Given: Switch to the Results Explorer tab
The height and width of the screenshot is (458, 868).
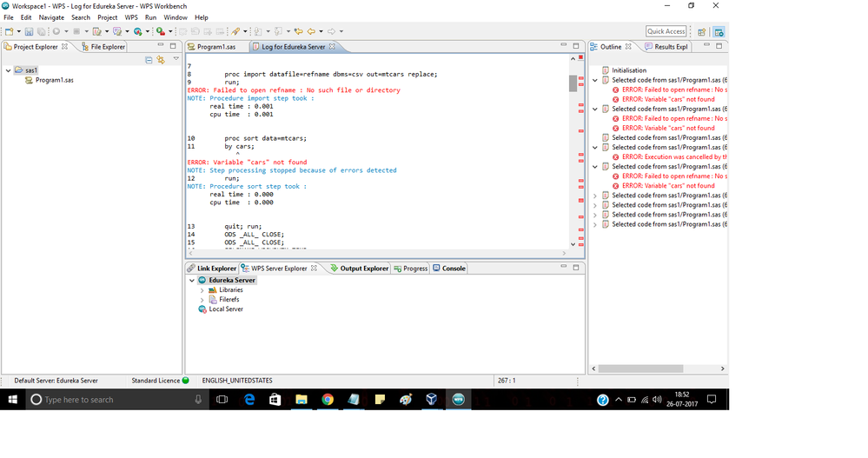Looking at the screenshot, I should [x=666, y=47].
